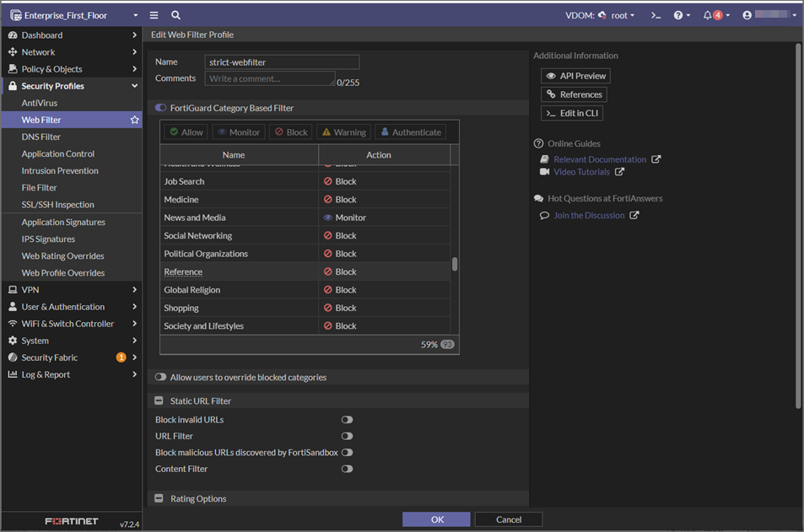
Task: Disable the FortiGuard Category Based Filter toggle
Action: pos(160,107)
